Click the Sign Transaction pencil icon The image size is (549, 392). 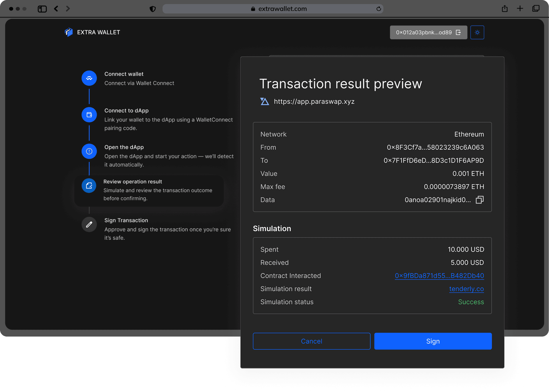(x=89, y=225)
